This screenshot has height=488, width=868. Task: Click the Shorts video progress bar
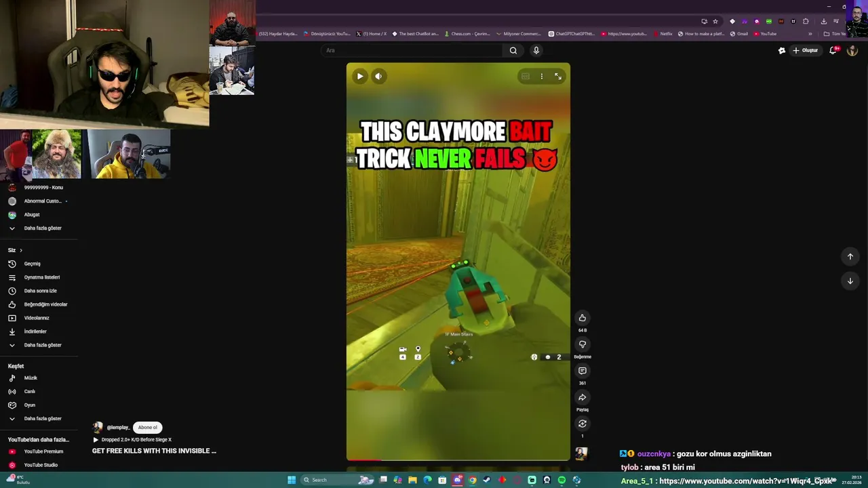pos(458,460)
